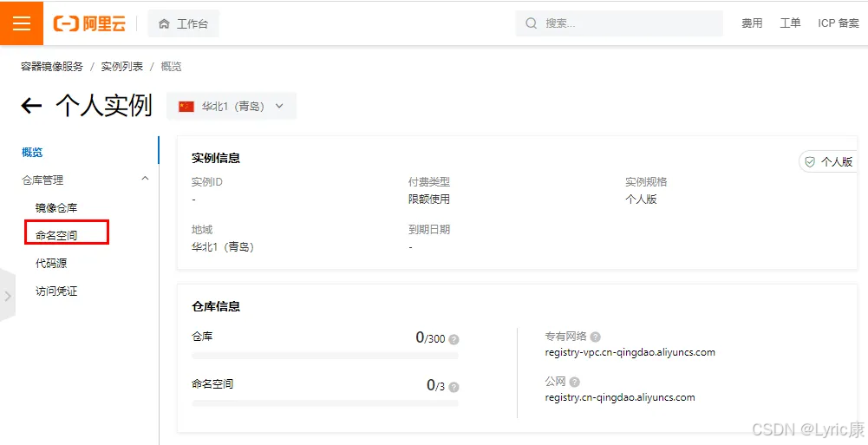The height and width of the screenshot is (445, 868).
Task: Click the 实例规格 value 个人版
Action: [x=641, y=200]
